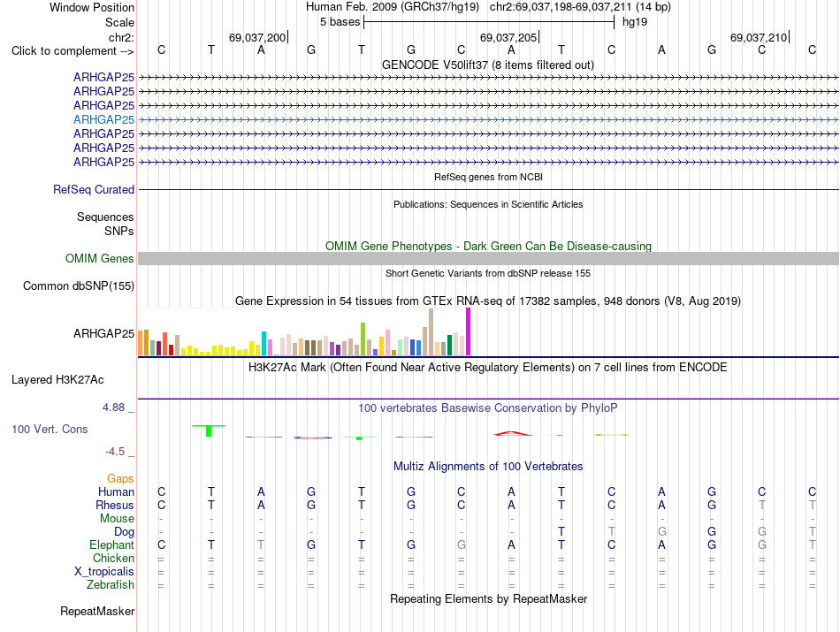Select the Elephant alignment row label

112,544
